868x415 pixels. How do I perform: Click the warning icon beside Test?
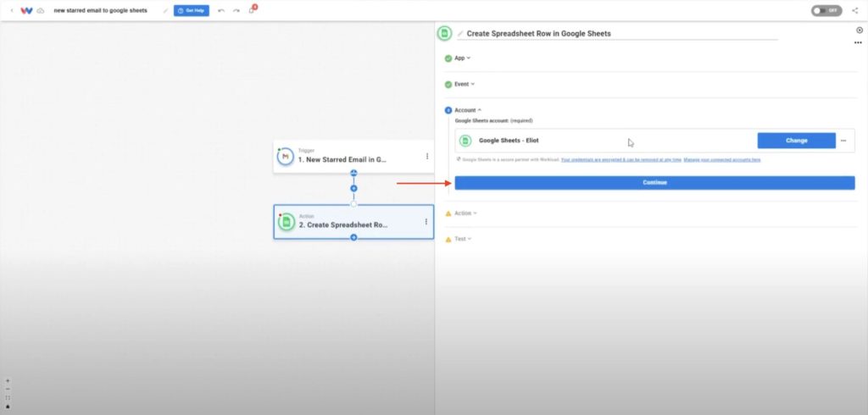coord(448,240)
